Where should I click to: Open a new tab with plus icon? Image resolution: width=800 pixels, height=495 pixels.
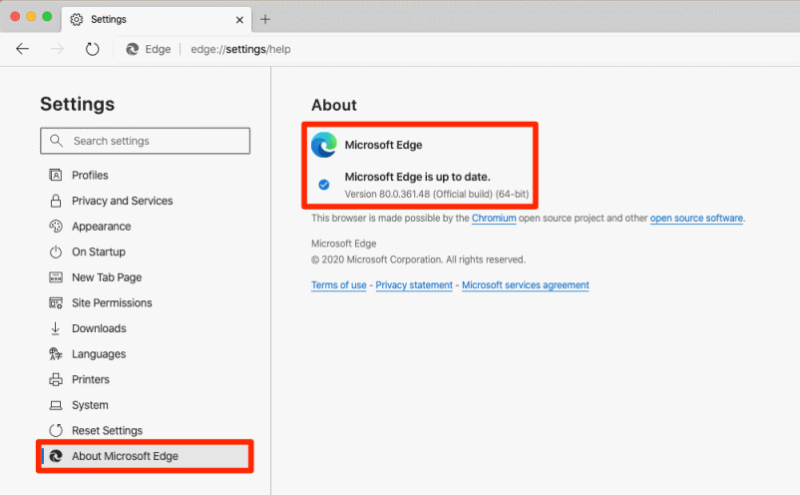265,19
